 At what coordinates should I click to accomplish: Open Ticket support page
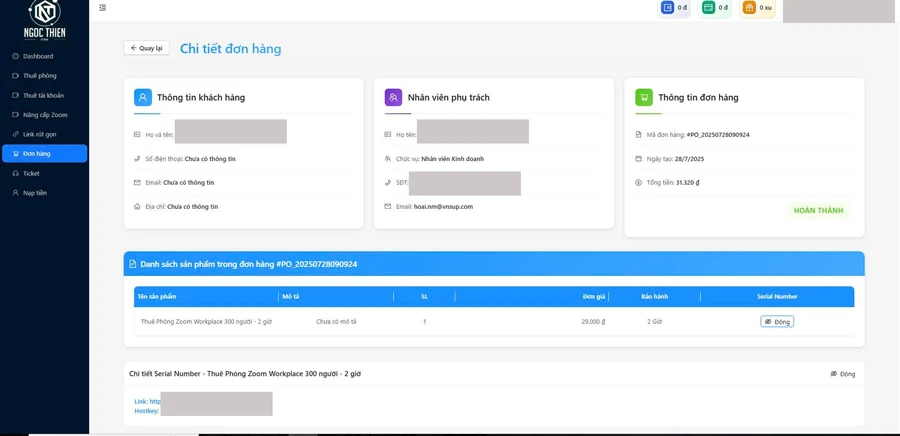click(31, 173)
